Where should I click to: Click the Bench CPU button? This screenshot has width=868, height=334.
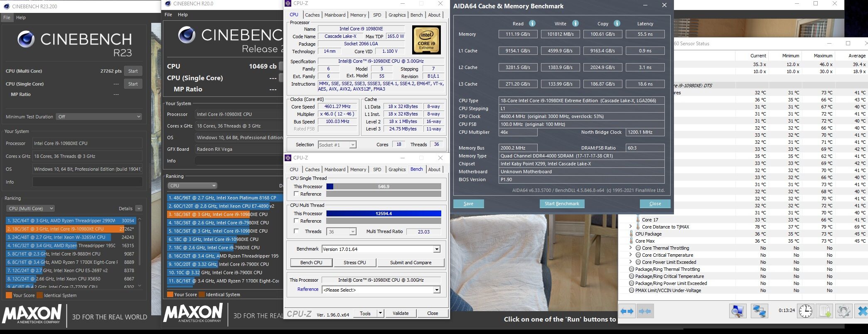click(x=311, y=263)
